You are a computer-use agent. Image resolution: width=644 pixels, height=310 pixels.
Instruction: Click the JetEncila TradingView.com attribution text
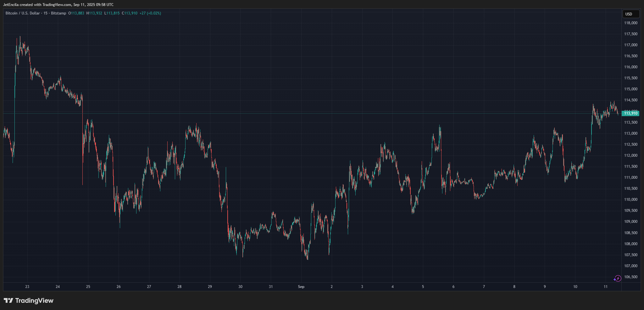point(58,4)
